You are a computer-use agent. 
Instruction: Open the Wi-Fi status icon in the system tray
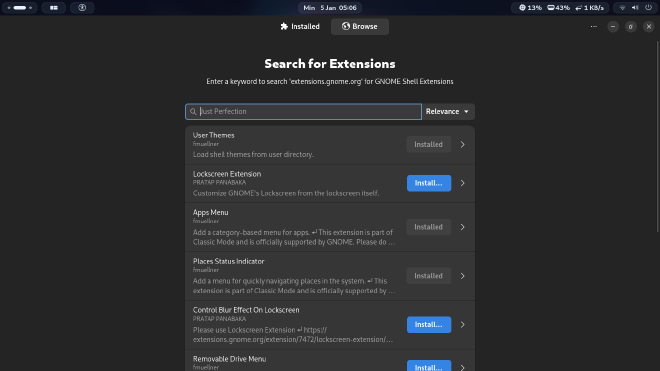pyautogui.click(x=622, y=8)
